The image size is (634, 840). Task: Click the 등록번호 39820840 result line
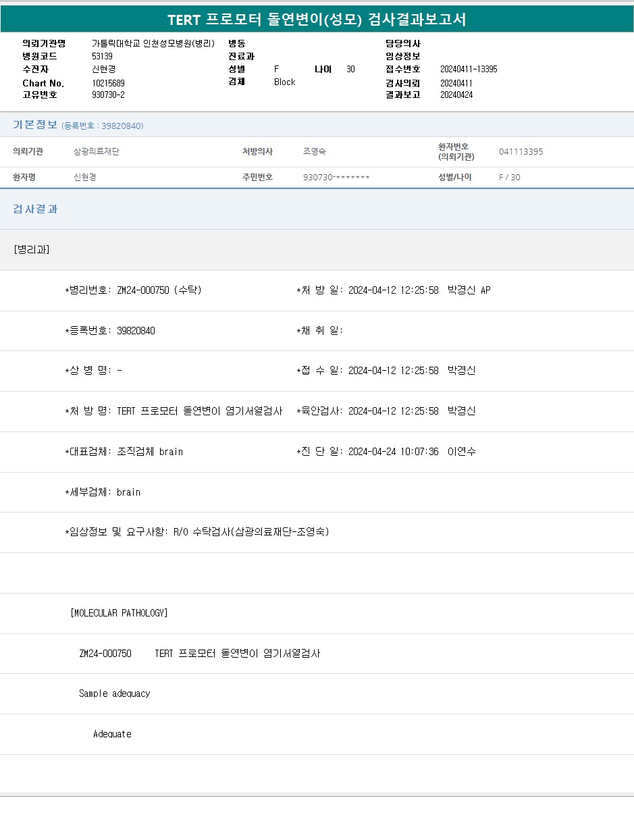click(x=110, y=331)
